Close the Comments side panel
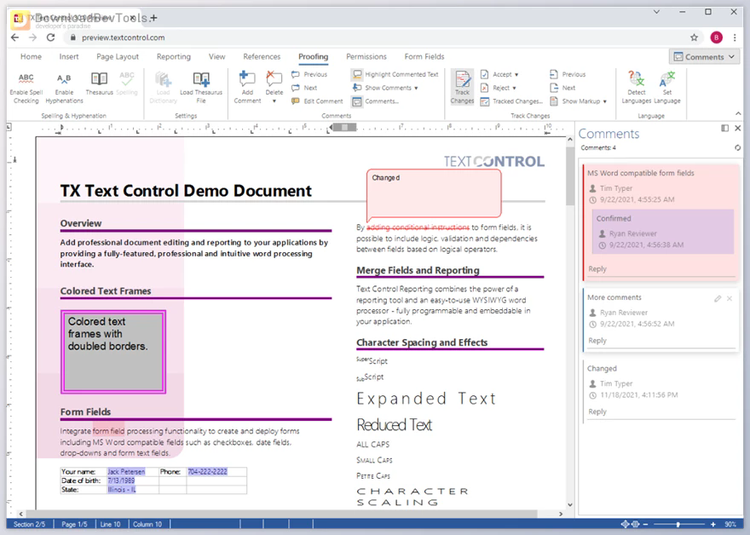750x535 pixels. [738, 128]
